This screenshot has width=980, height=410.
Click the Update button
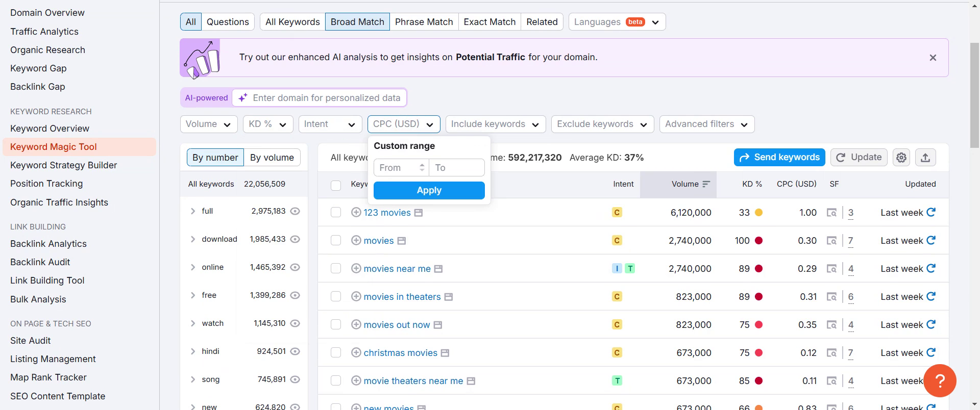pos(859,157)
